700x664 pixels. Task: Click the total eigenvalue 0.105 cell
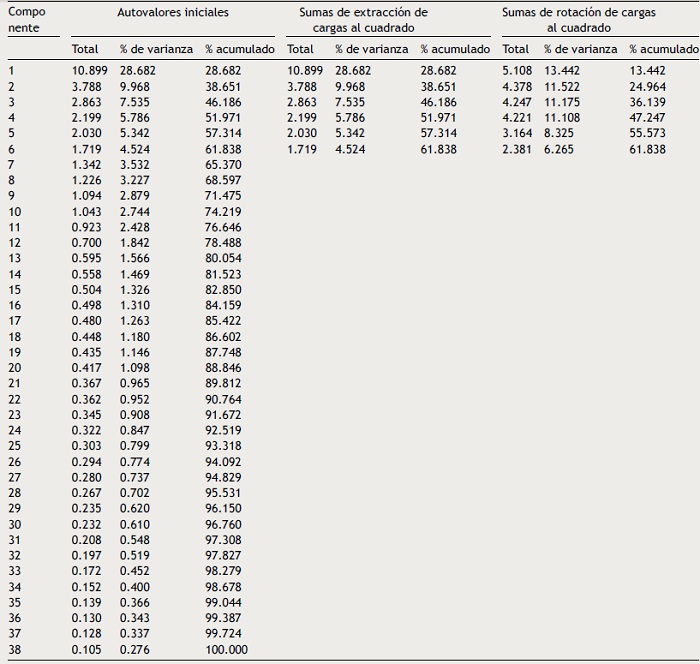86,650
